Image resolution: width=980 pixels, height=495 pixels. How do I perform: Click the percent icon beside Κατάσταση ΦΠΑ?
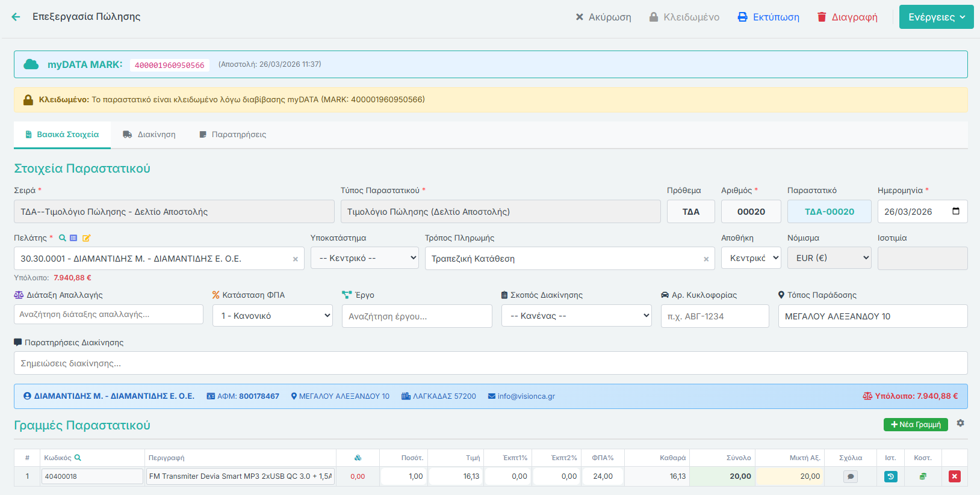[x=216, y=295]
